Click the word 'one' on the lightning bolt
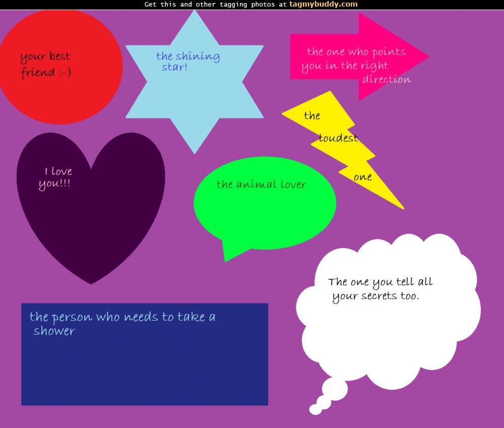 (362, 177)
